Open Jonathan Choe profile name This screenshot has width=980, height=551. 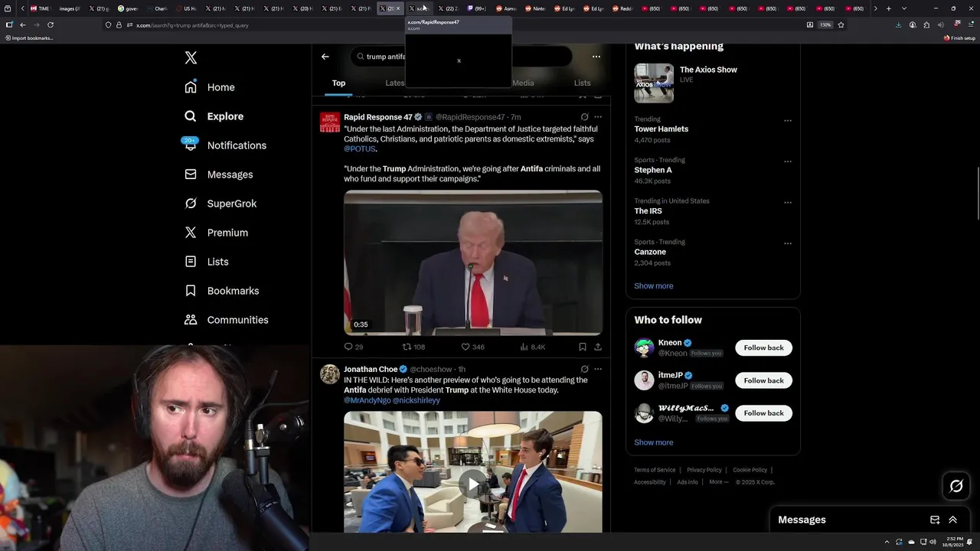pos(371,369)
